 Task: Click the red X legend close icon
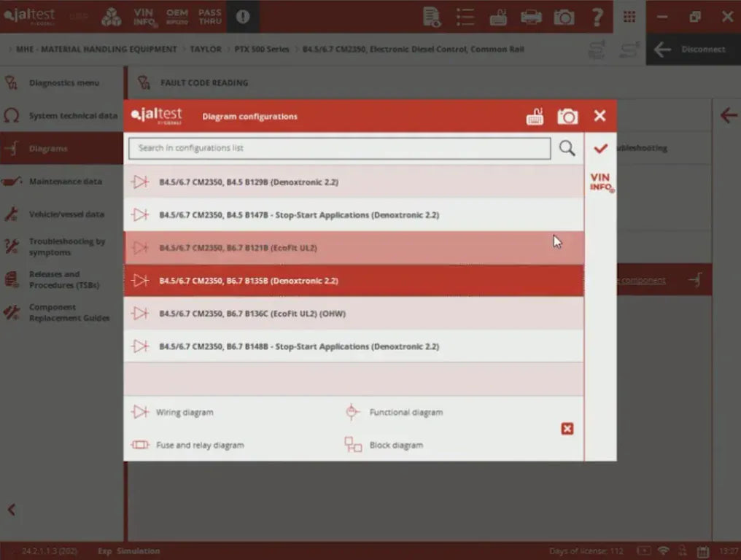coord(567,429)
